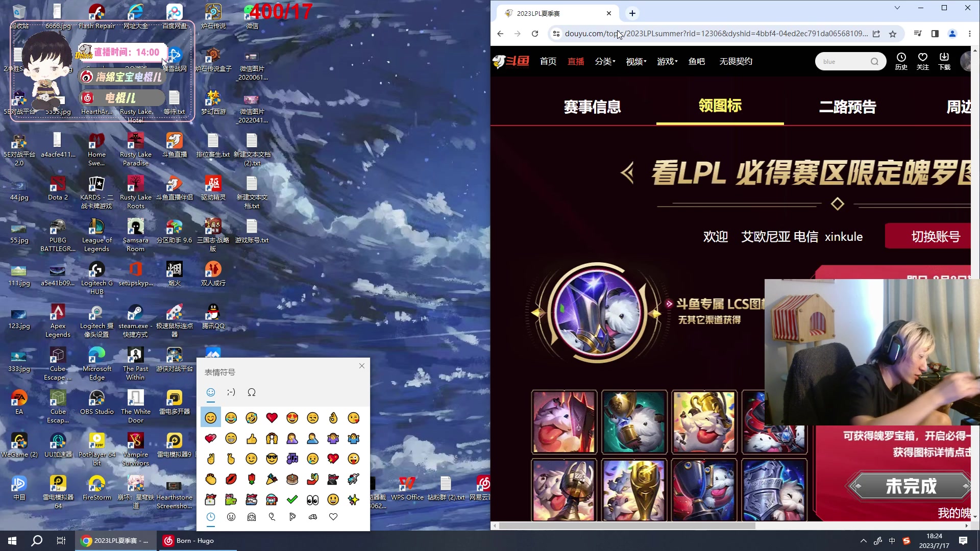Open the Douyu 关注 follow icon
Image resolution: width=980 pixels, height=551 pixels.
[922, 61]
